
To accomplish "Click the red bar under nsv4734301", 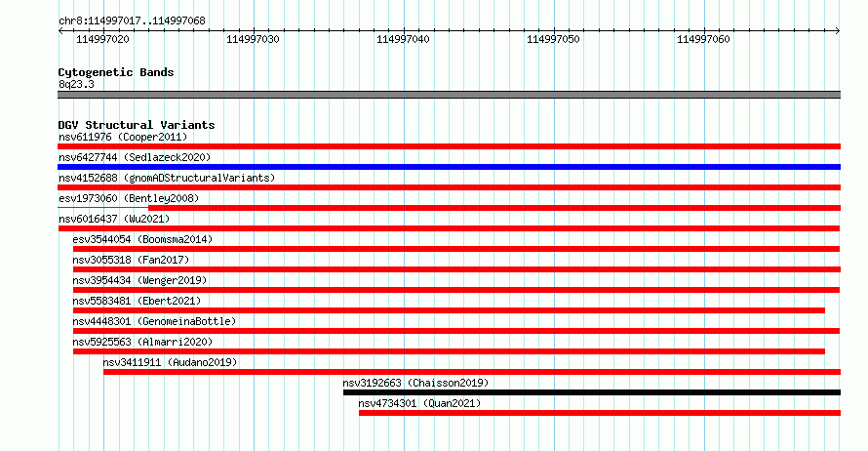I will (600, 413).
